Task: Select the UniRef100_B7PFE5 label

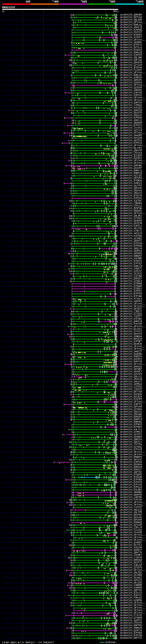Action: click(131, 294)
